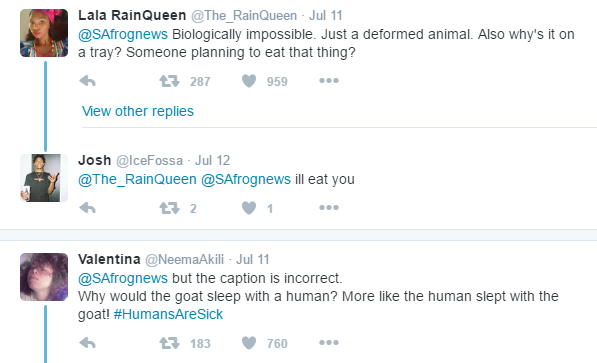Open the #HumansAreSick hashtag

click(168, 314)
